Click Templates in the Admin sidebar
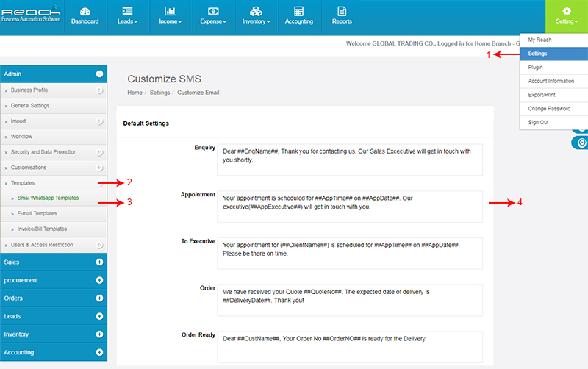 23,183
